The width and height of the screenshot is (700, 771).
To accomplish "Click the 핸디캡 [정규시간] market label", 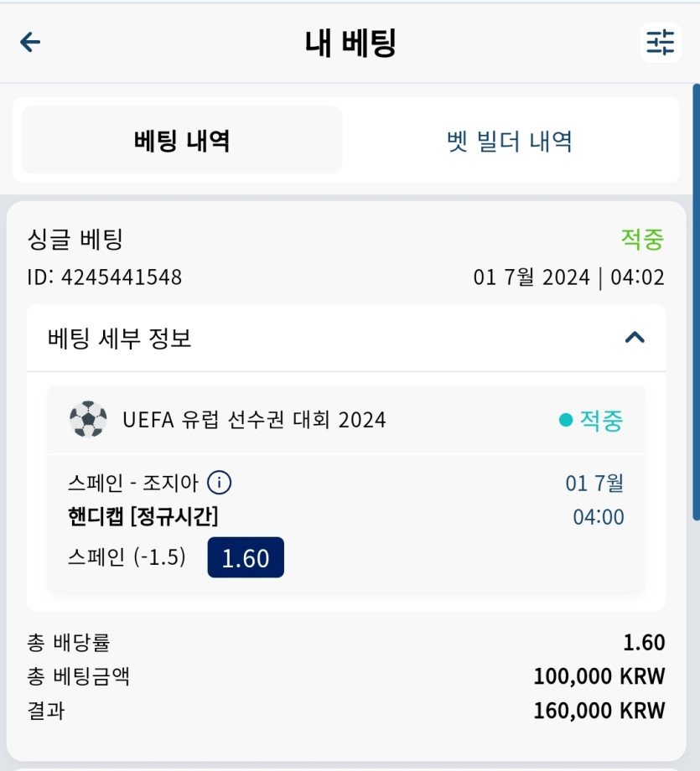I will click(x=143, y=516).
